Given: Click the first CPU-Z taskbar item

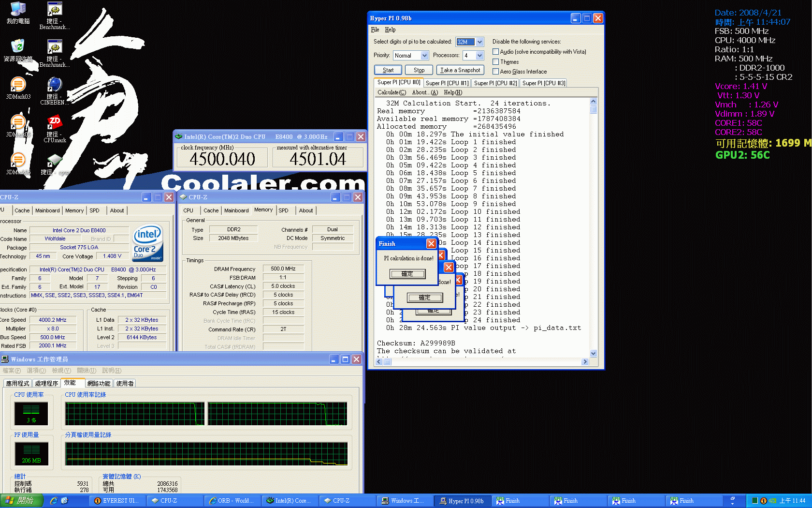Looking at the screenshot, I should click(x=174, y=501).
